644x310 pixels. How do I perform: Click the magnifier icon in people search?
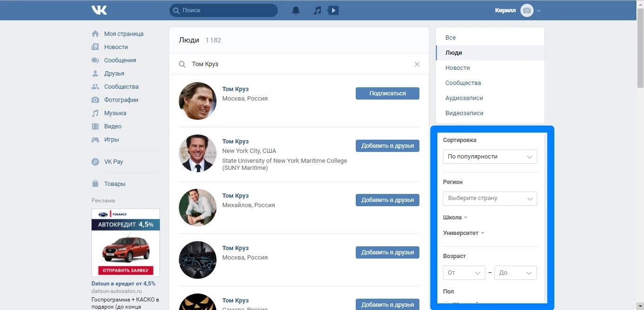182,64
